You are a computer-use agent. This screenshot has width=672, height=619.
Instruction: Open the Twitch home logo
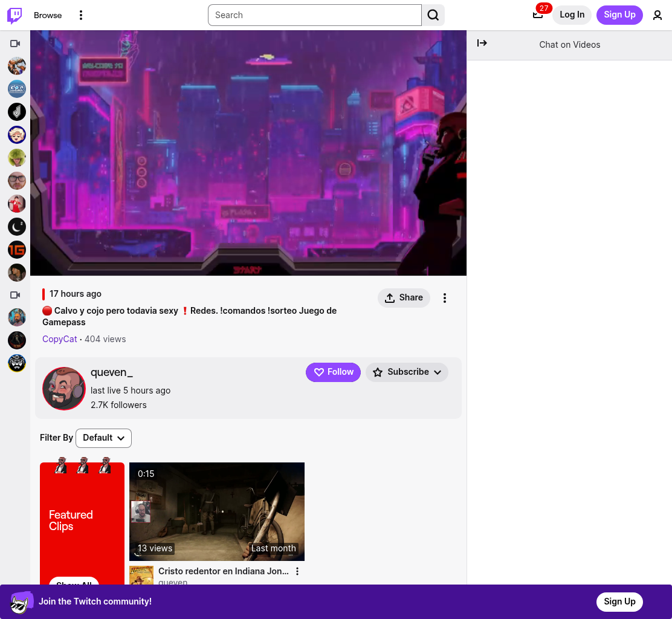point(15,15)
